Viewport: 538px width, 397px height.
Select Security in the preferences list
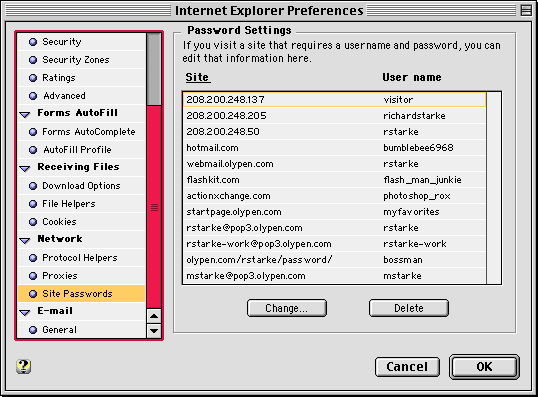coord(82,42)
